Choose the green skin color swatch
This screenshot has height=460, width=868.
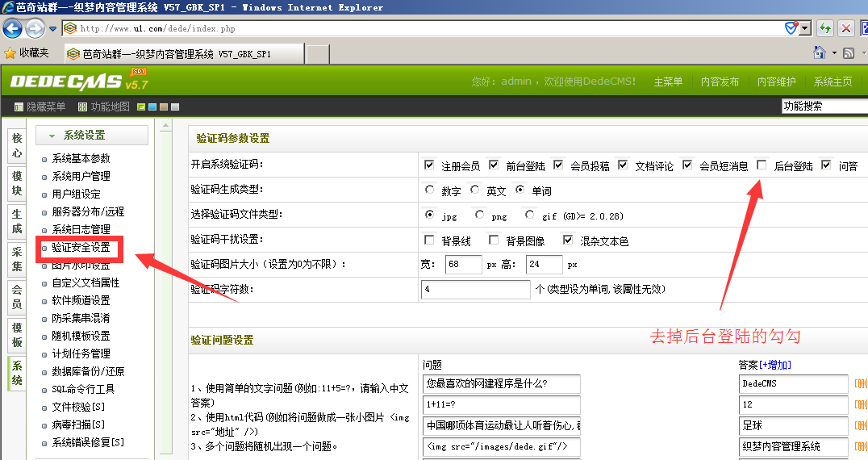pos(141,107)
